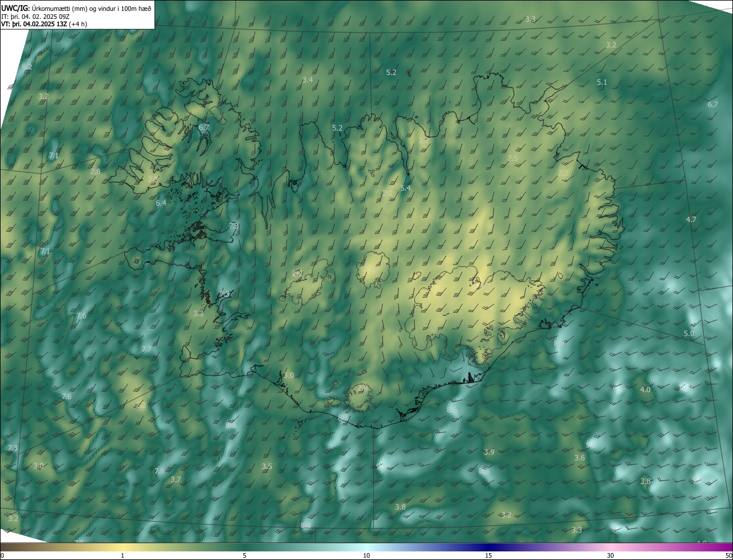Image resolution: width=733 pixels, height=560 pixels.
Task: Click the 2.8 value label on map
Action: point(96,172)
